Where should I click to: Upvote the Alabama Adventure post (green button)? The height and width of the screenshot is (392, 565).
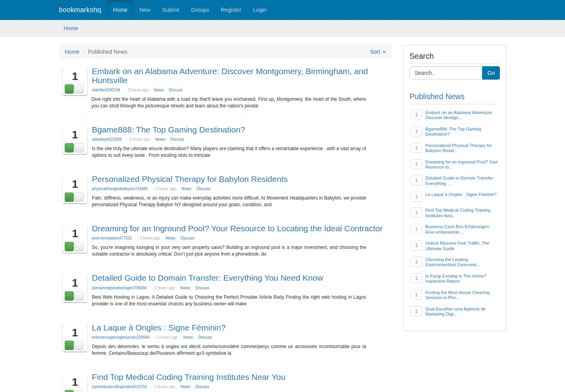tap(69, 89)
